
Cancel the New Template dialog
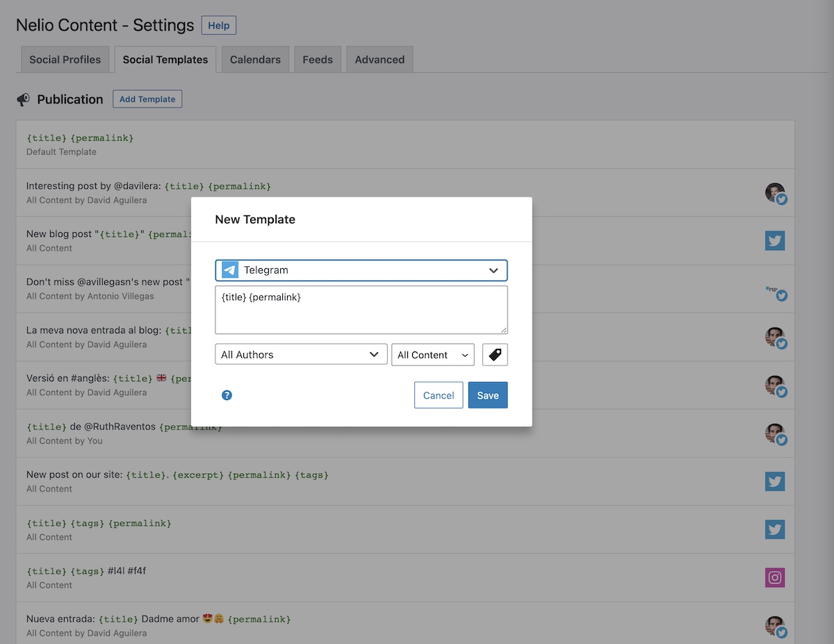[439, 395]
